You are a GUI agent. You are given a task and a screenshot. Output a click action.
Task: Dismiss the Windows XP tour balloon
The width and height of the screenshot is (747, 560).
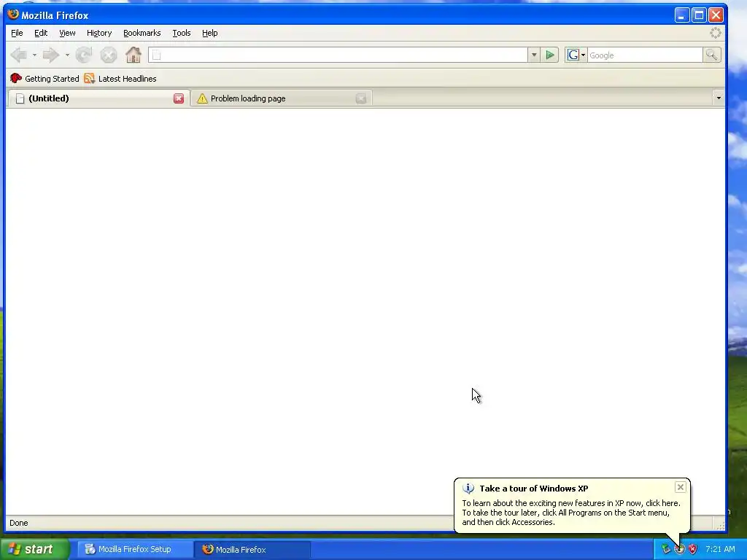click(x=681, y=486)
